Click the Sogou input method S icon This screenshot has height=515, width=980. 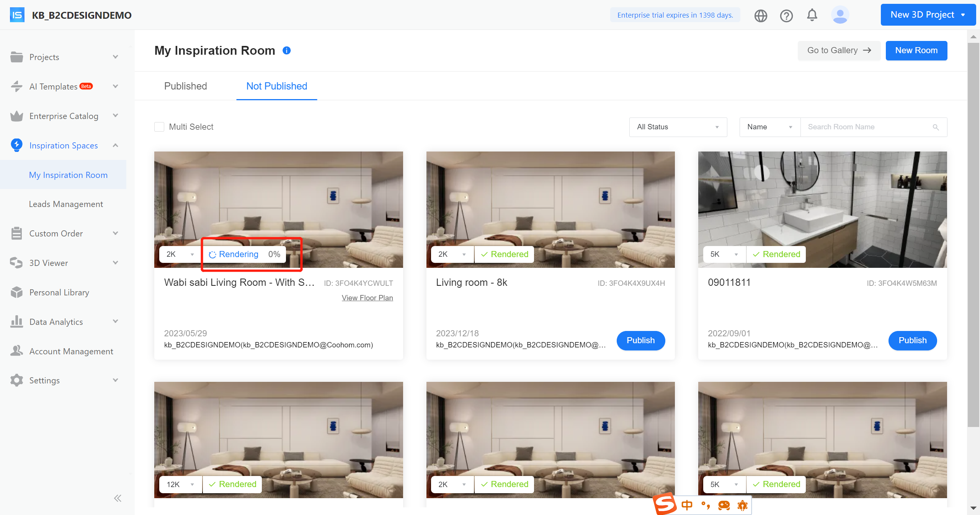click(665, 504)
